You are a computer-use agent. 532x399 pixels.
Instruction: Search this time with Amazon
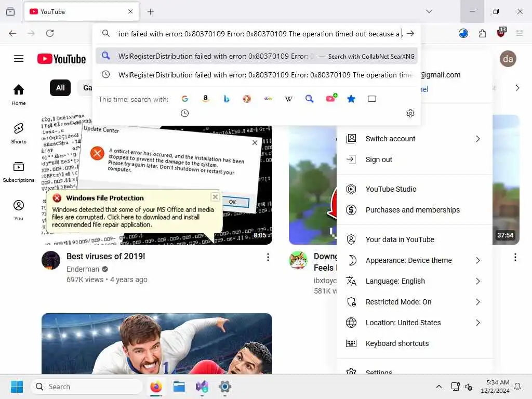coord(206,99)
